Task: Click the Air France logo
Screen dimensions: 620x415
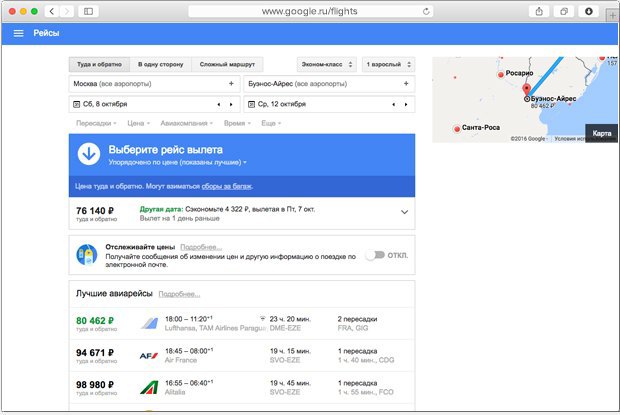Action: point(149,356)
